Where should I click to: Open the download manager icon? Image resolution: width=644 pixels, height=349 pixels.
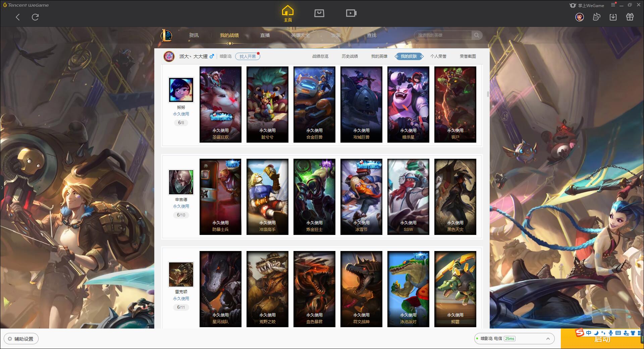613,17
